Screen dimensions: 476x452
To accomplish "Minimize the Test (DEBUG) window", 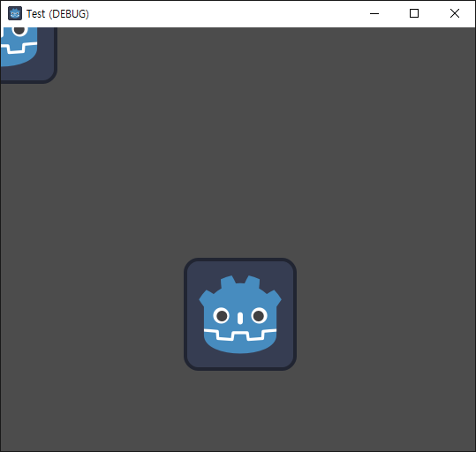I will point(374,13).
